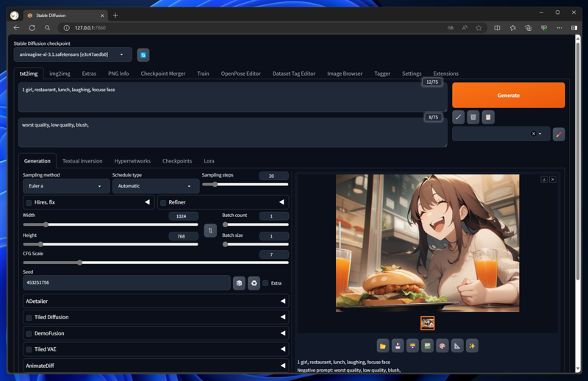
Task: Click the Seed number input field
Action: click(126, 282)
